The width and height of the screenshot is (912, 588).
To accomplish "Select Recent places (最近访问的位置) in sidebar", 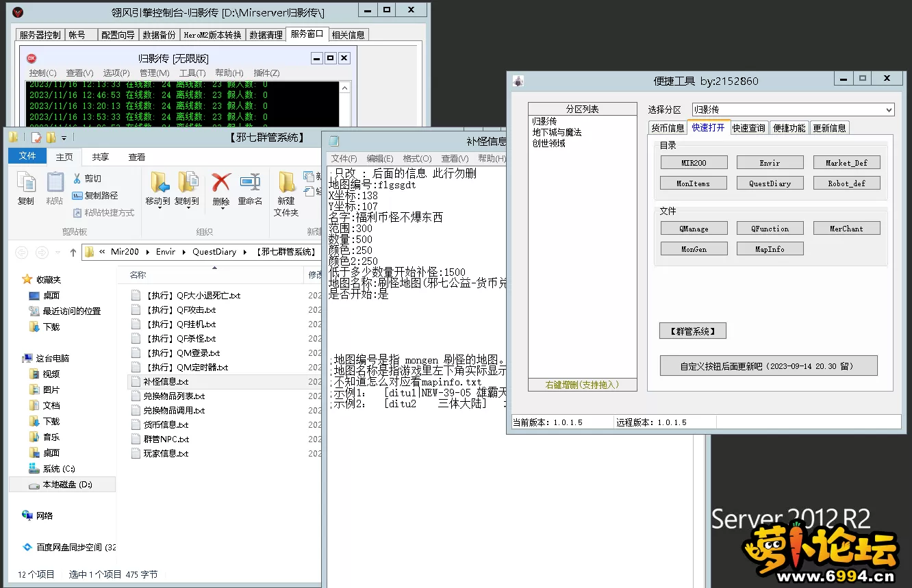I will [x=65, y=311].
